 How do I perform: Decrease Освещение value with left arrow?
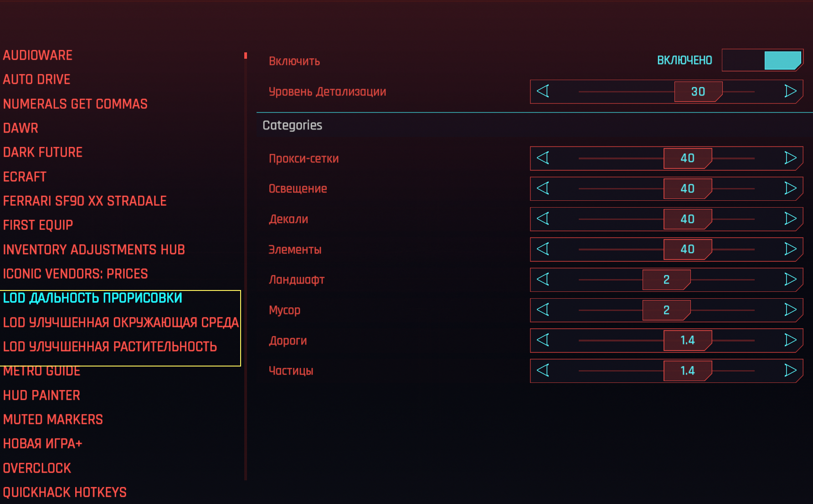(x=543, y=188)
